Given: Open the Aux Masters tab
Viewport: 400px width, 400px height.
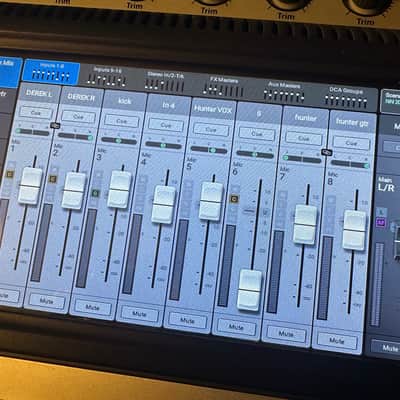Looking at the screenshot, I should [x=284, y=92].
